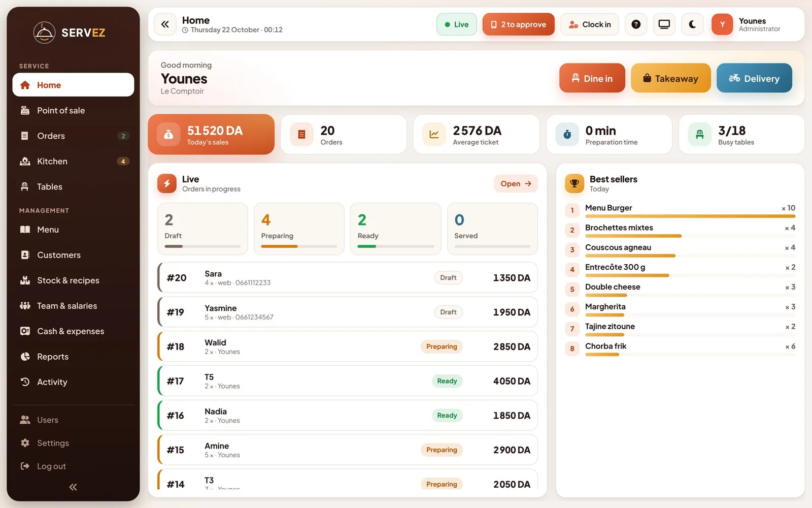Click the SERVEZ logo icon
Screen dimensions: 812x508
pyautogui.click(x=44, y=33)
